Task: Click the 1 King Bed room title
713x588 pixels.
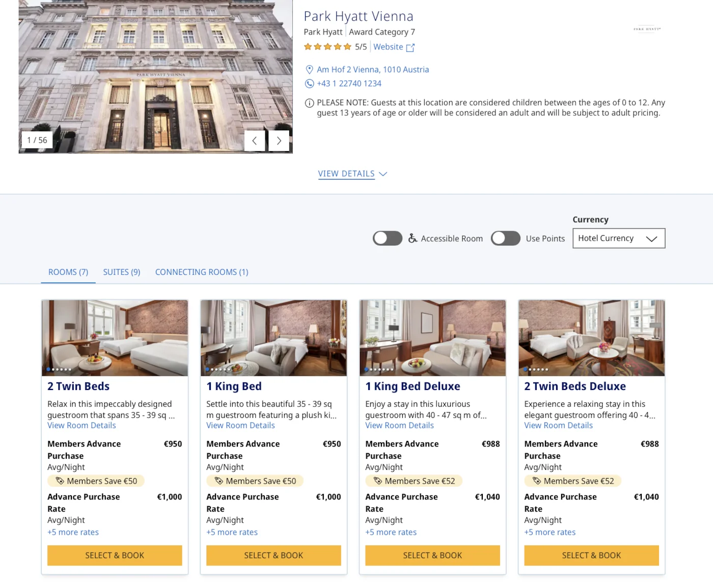Action: (x=234, y=386)
